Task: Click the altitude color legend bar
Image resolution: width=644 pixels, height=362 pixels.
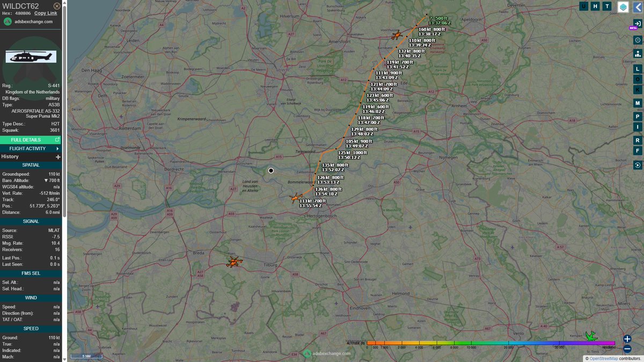Action: (491, 343)
